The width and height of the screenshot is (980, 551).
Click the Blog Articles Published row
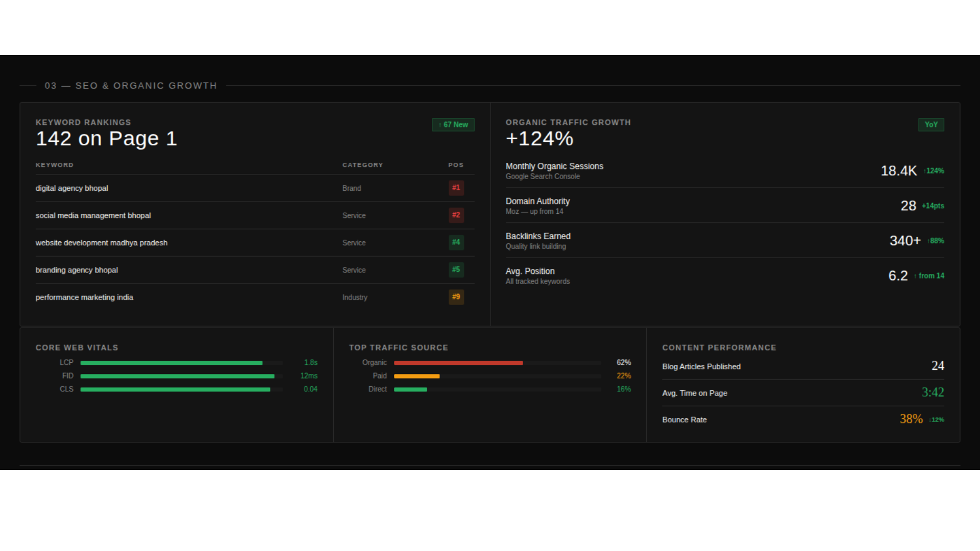pyautogui.click(x=803, y=366)
